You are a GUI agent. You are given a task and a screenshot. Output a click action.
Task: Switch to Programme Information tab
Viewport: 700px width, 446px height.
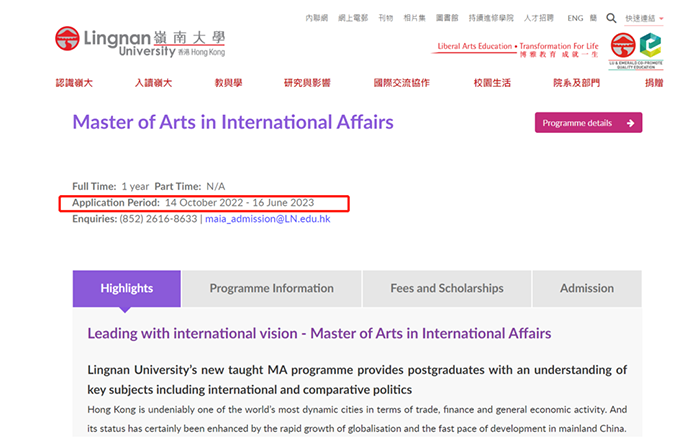point(271,288)
